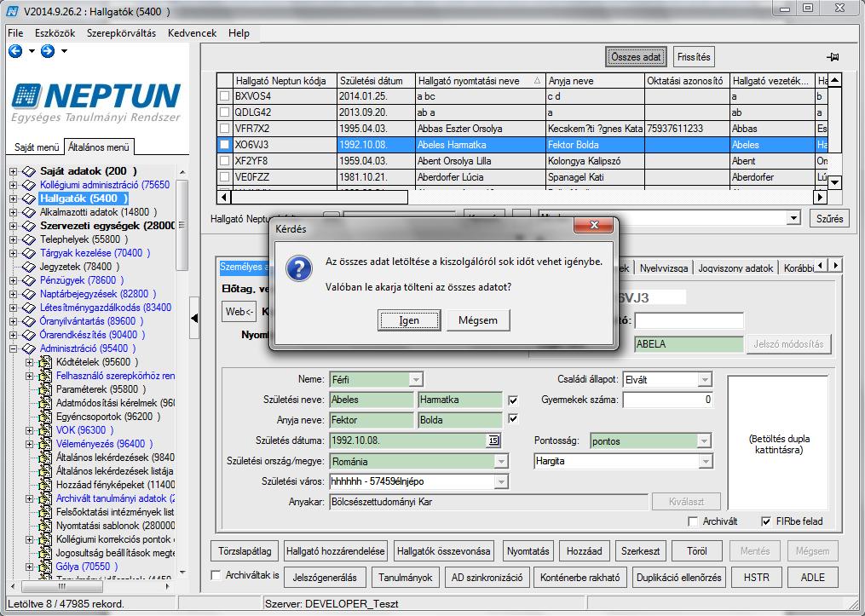
Task: Click the Telephelyek tree icon
Action: pyautogui.click(x=29, y=239)
